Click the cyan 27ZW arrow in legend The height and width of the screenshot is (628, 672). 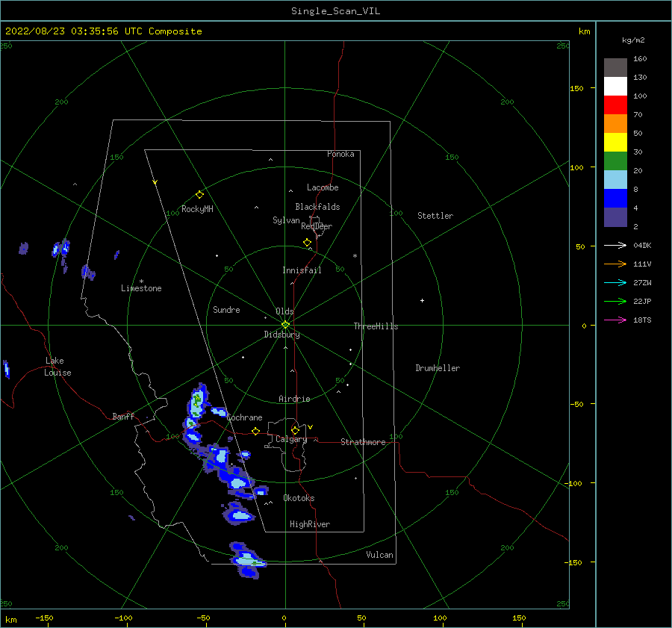point(615,282)
